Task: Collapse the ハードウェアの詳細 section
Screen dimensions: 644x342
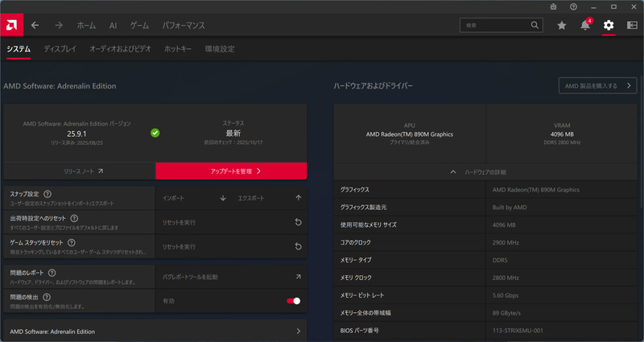Action: (485, 172)
